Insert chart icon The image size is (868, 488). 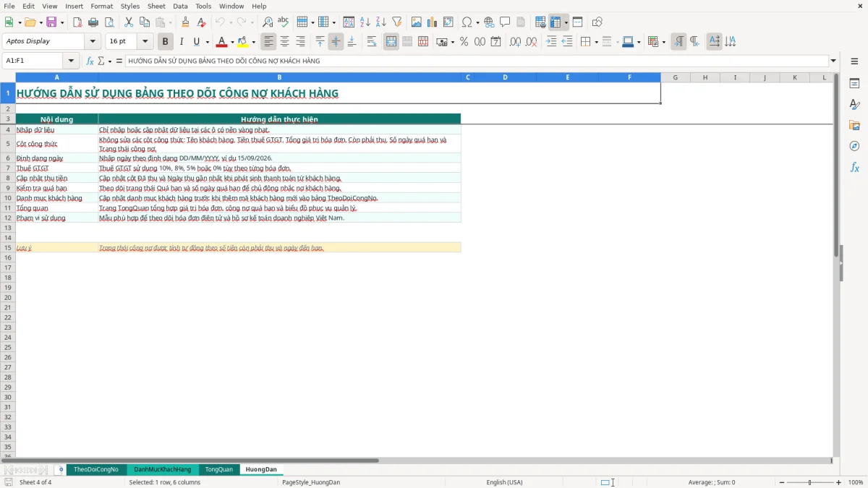pyautogui.click(x=433, y=22)
